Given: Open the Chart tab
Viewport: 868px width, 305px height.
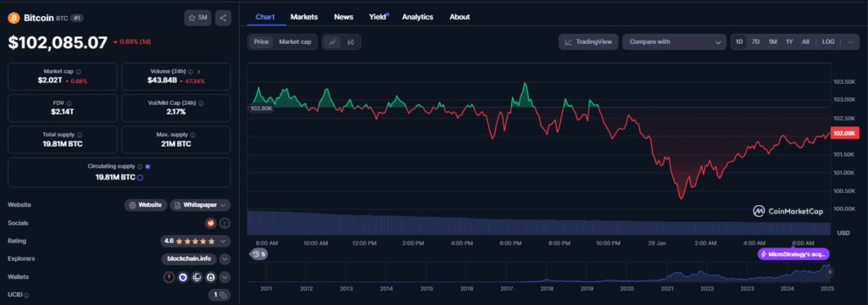Looking at the screenshot, I should point(265,17).
